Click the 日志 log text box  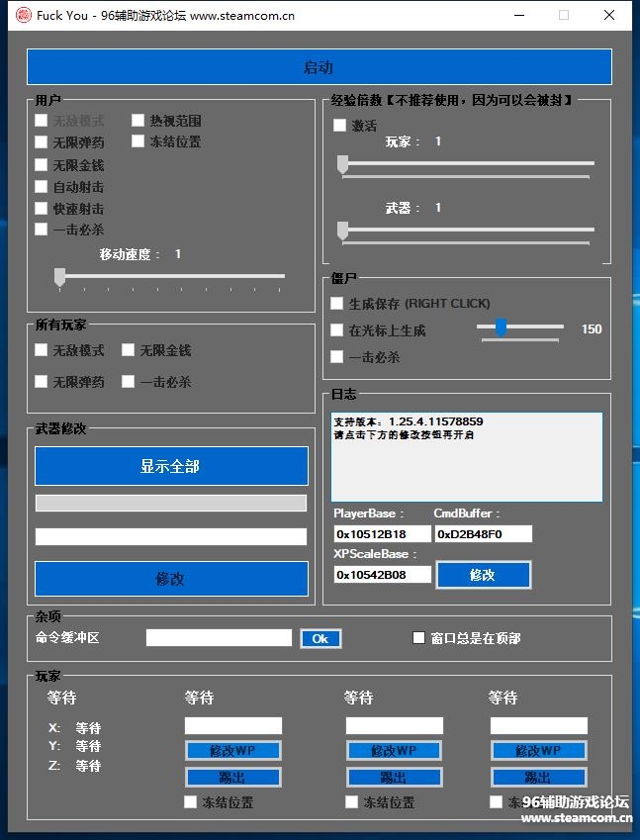coord(467,457)
